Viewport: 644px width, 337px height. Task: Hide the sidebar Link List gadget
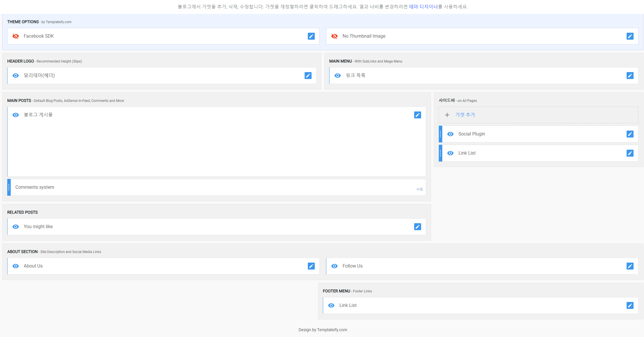450,153
